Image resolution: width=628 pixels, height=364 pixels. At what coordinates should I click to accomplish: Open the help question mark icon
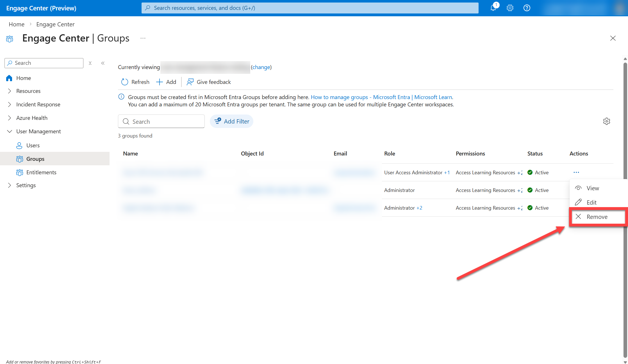[527, 8]
